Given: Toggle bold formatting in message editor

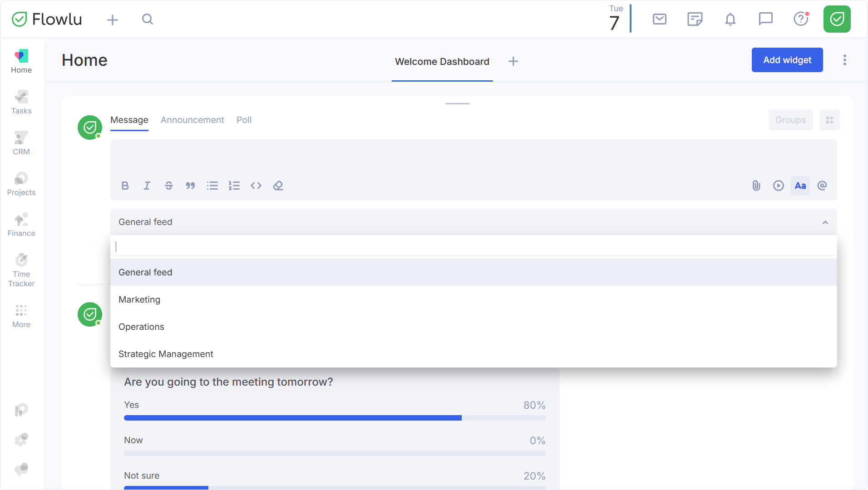Looking at the screenshot, I should click(125, 186).
